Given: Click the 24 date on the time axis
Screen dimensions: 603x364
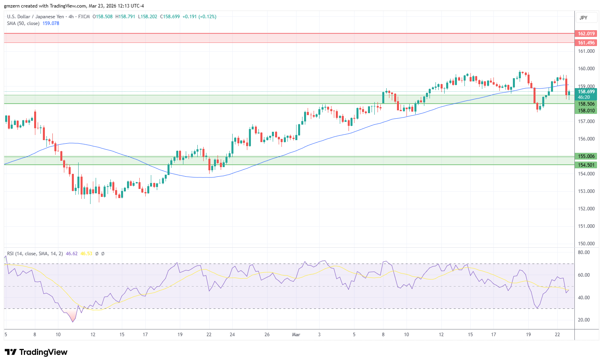Looking at the screenshot, I should (x=232, y=335).
